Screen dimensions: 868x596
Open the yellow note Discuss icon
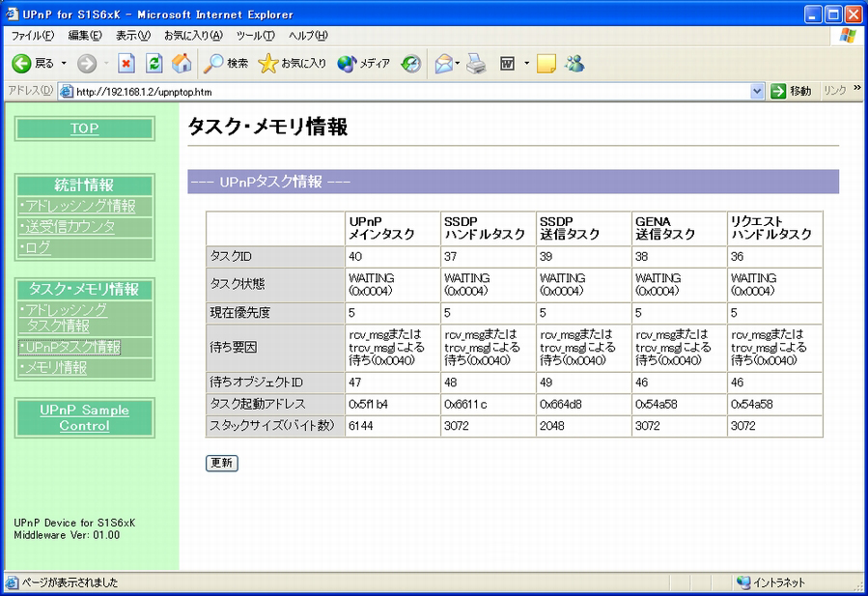click(x=546, y=64)
